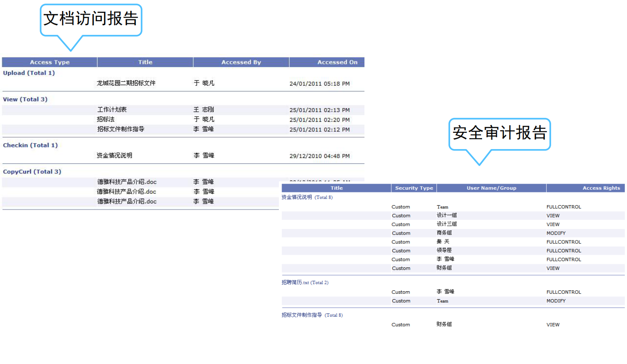Expand the View (Total 3) group
627x364 pixels.
(x=25, y=100)
